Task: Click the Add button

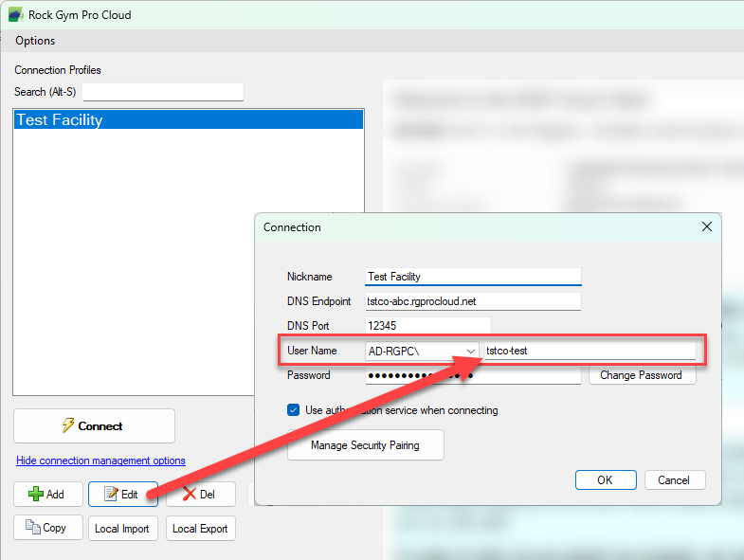Action: pyautogui.click(x=48, y=494)
